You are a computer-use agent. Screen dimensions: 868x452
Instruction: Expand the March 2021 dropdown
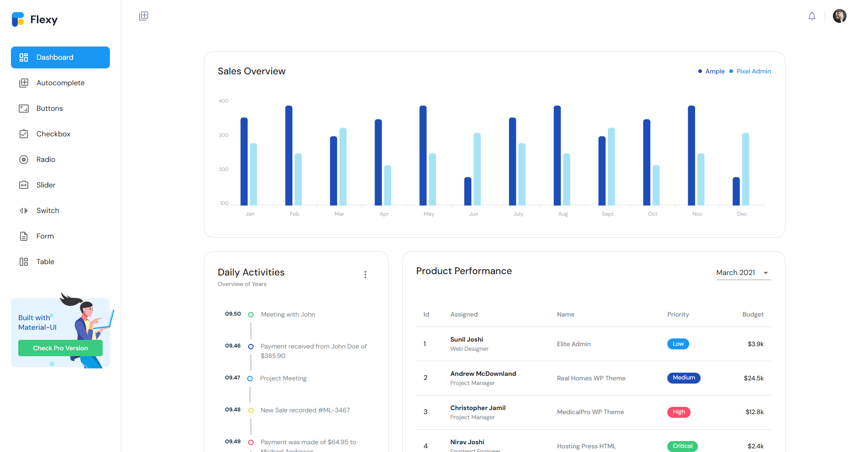point(743,273)
